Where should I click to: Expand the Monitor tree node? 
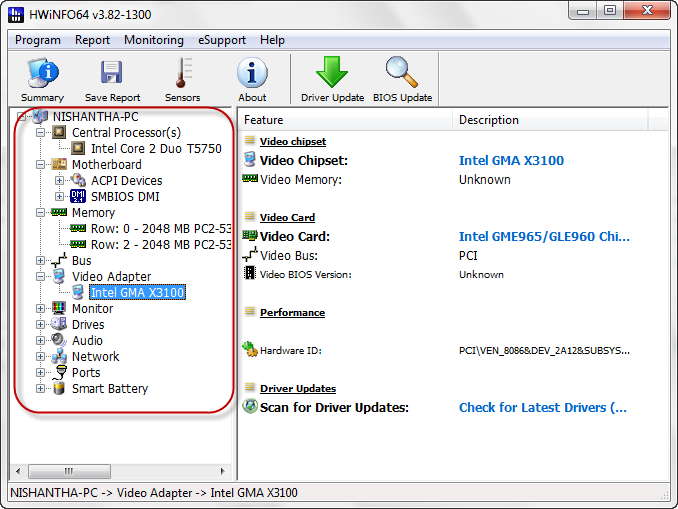[x=40, y=308]
